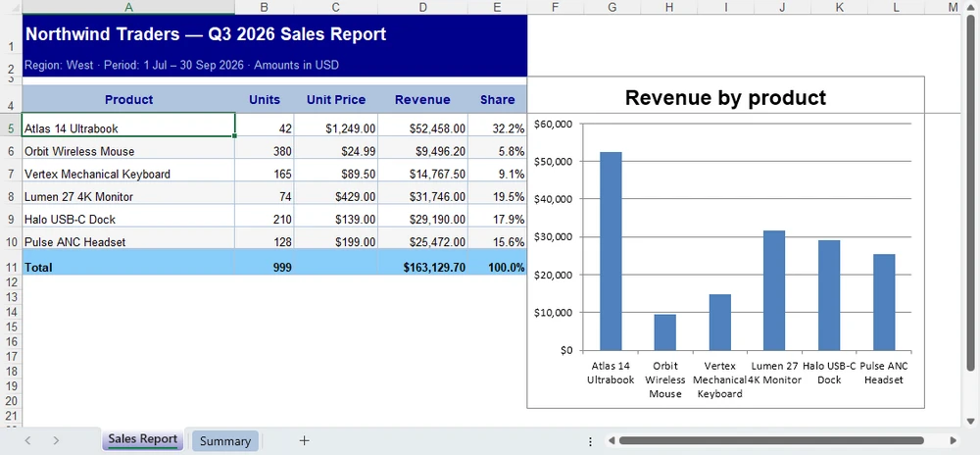Image resolution: width=980 pixels, height=455 pixels.
Task: Select the Pulse ANC Headset cell
Action: point(128,238)
